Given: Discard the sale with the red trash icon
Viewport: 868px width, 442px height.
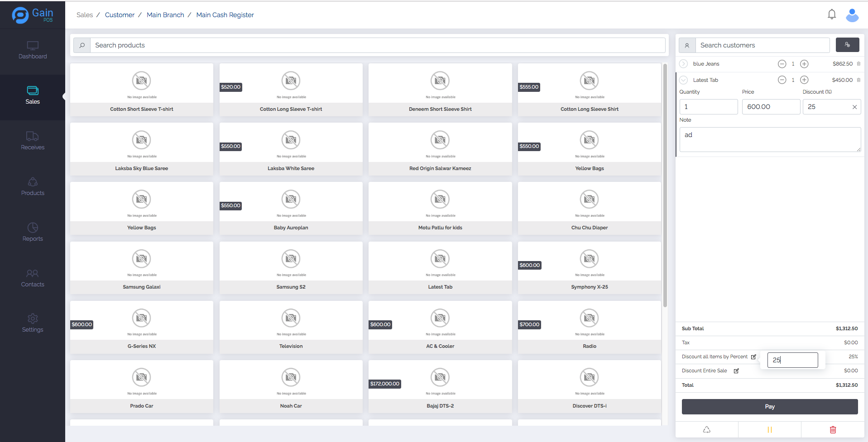Looking at the screenshot, I should point(832,430).
